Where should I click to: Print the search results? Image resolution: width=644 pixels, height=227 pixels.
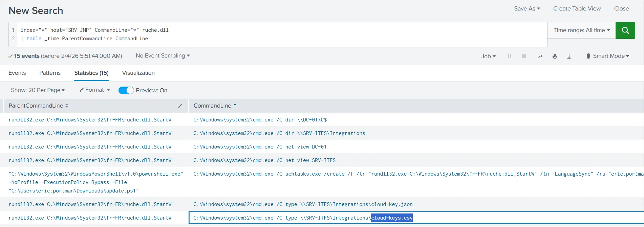point(555,56)
